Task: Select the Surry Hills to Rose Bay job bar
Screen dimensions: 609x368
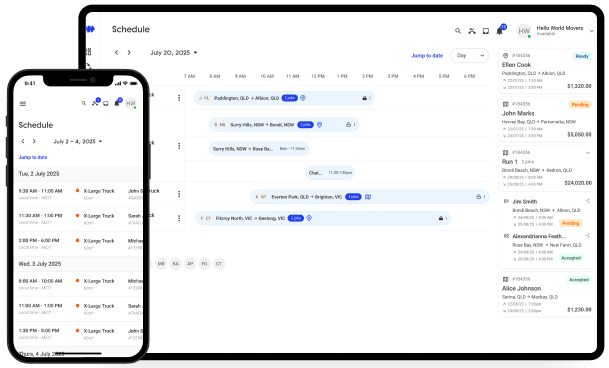Action: coord(259,149)
